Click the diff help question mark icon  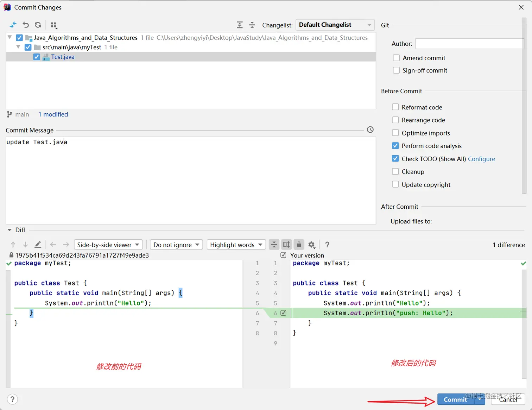327,245
